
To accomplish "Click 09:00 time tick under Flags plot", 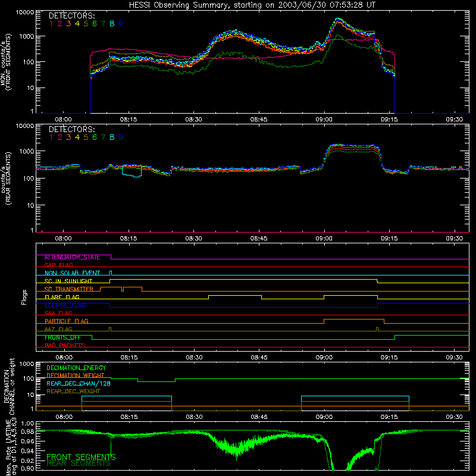I will click(x=324, y=358).
